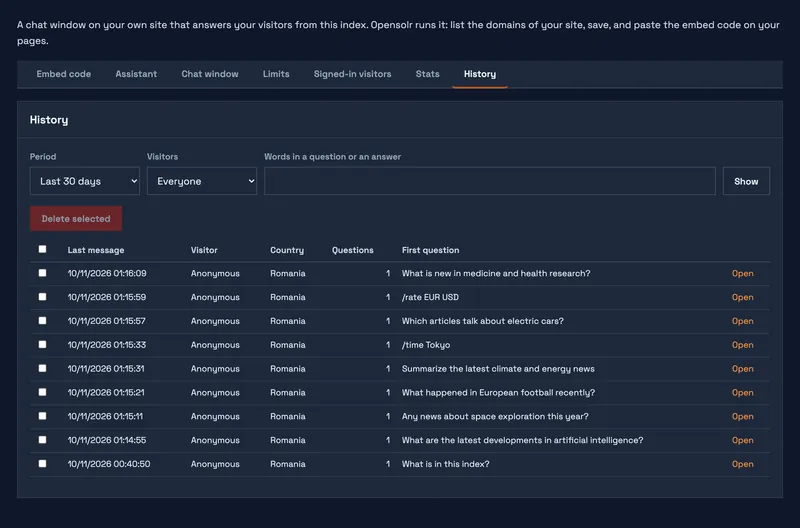The height and width of the screenshot is (528, 800).
Task: Click timestamp 10/11/2026 01:15:31
Action: point(106,369)
